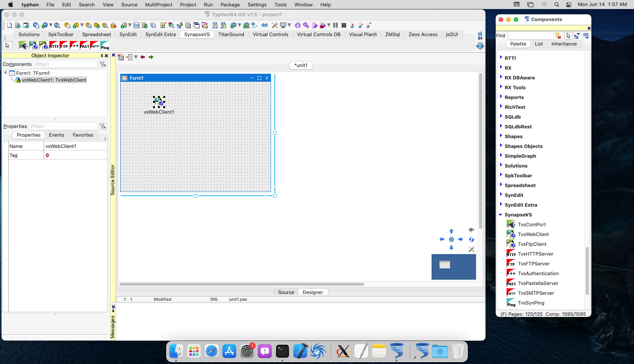Select TvsFtpClient in Components list

(x=532, y=244)
